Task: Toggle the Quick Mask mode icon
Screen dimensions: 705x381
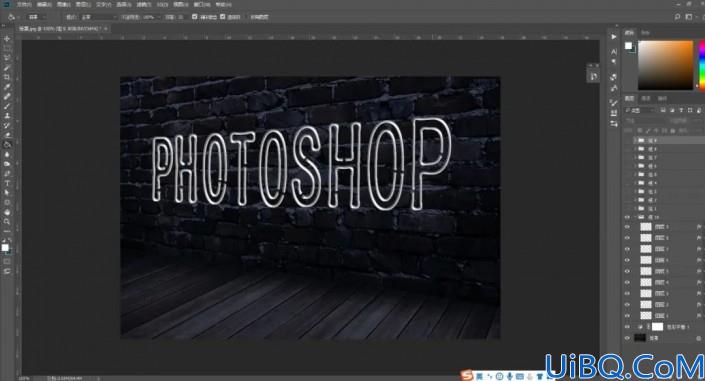Action: click(x=7, y=262)
